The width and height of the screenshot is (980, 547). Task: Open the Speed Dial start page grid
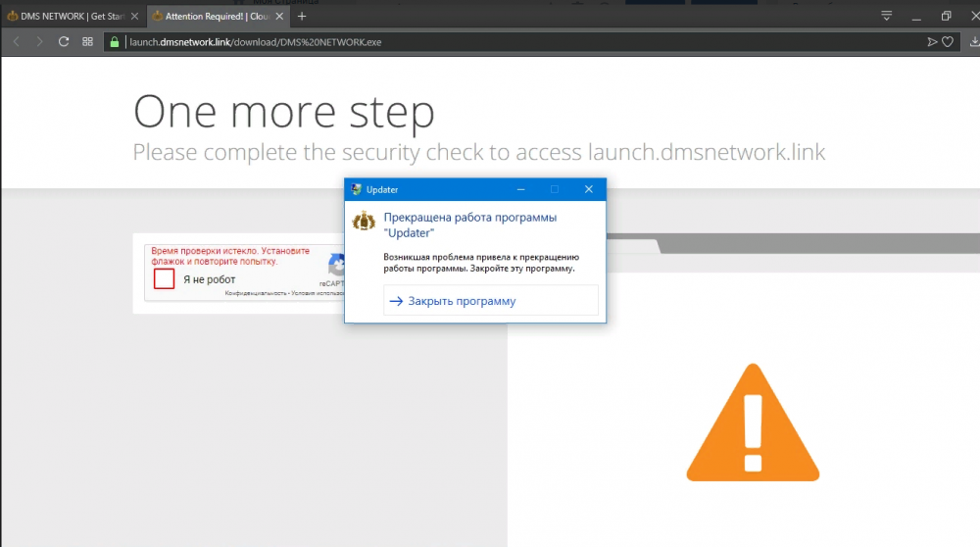[87, 41]
